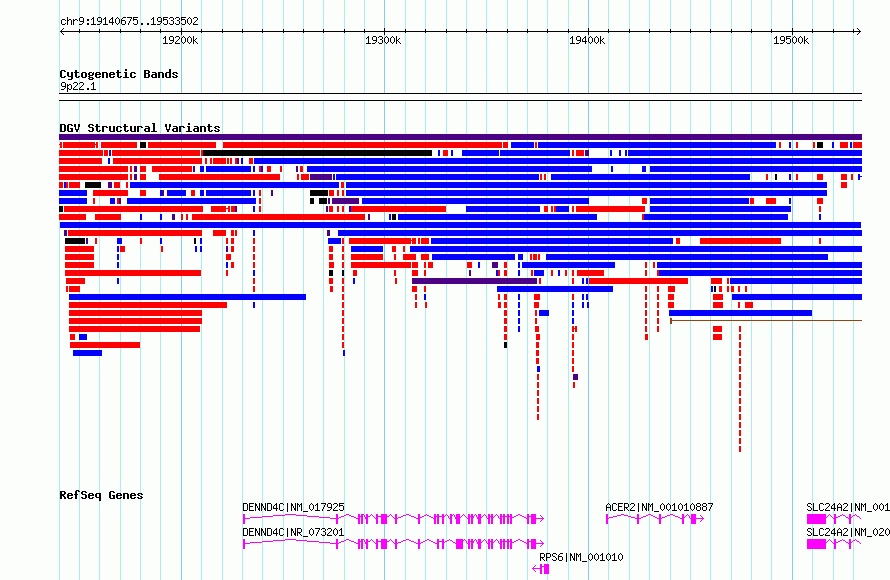This screenshot has width=890, height=580.
Task: Select the ACER2 transcript glyph
Action: coord(655,518)
